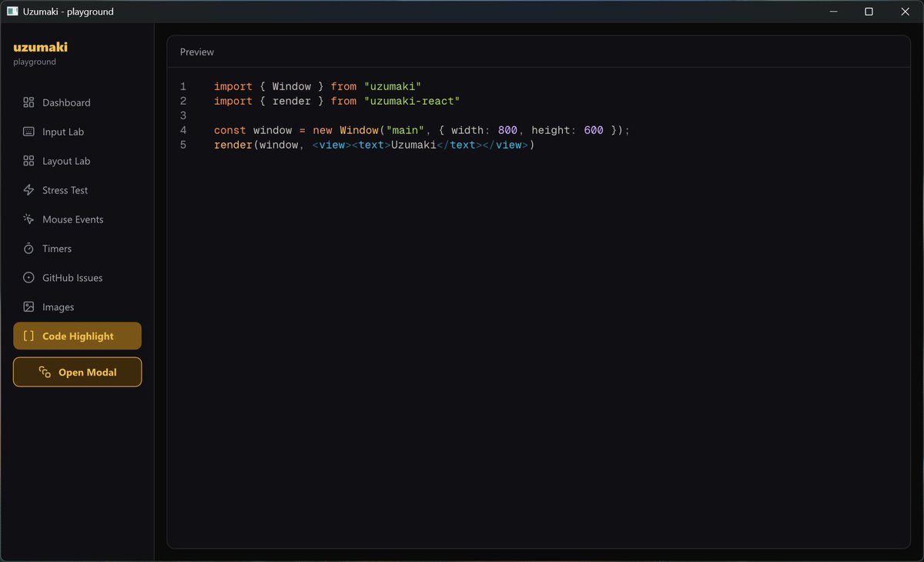Open the Timers page
Viewport: 924px width, 562px height.
77,249
